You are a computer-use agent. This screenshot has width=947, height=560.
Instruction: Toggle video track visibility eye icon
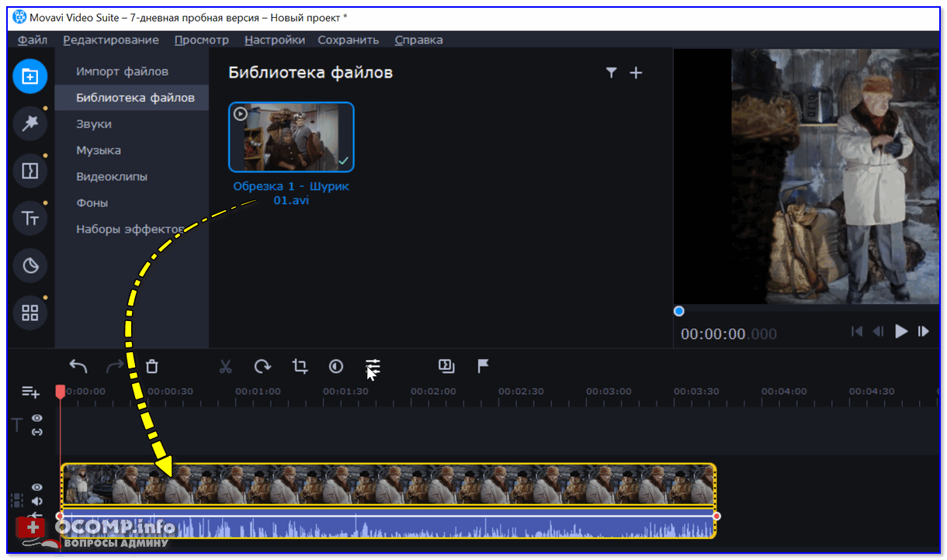pos(37,487)
